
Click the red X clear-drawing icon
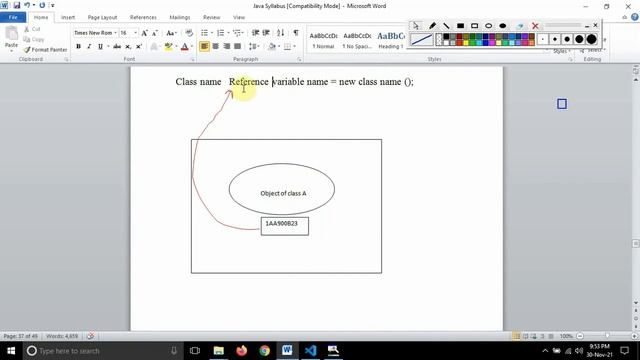coord(535,26)
